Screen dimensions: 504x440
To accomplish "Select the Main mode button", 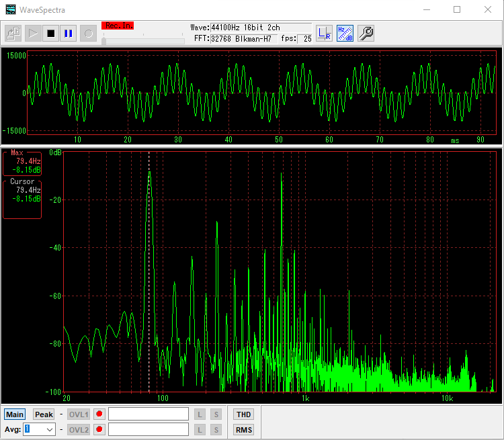I will tap(15, 414).
